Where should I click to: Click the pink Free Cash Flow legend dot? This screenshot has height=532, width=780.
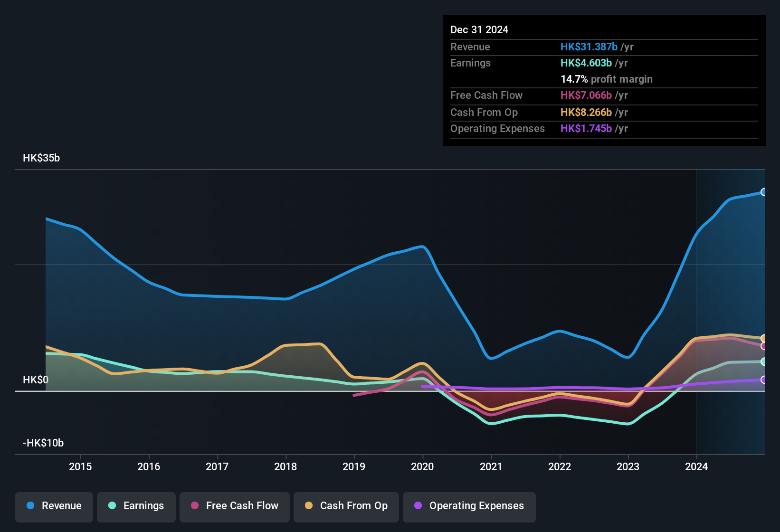tap(195, 506)
